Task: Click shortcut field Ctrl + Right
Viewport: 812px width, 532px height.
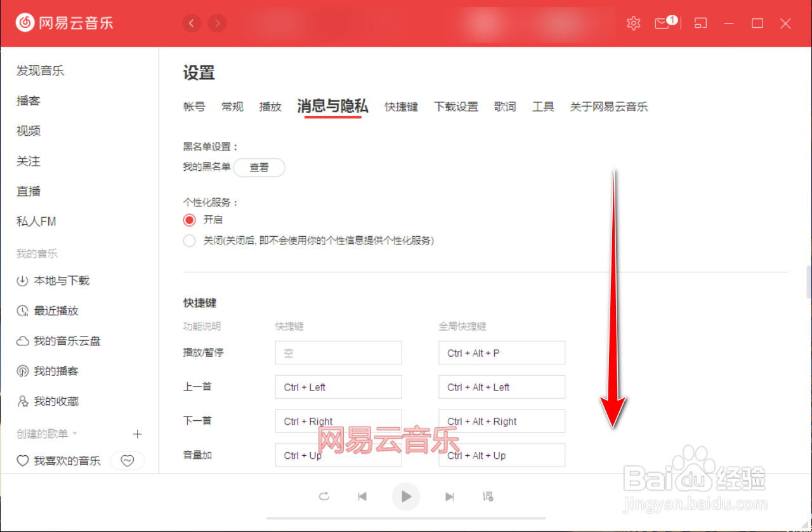Action: (338, 422)
